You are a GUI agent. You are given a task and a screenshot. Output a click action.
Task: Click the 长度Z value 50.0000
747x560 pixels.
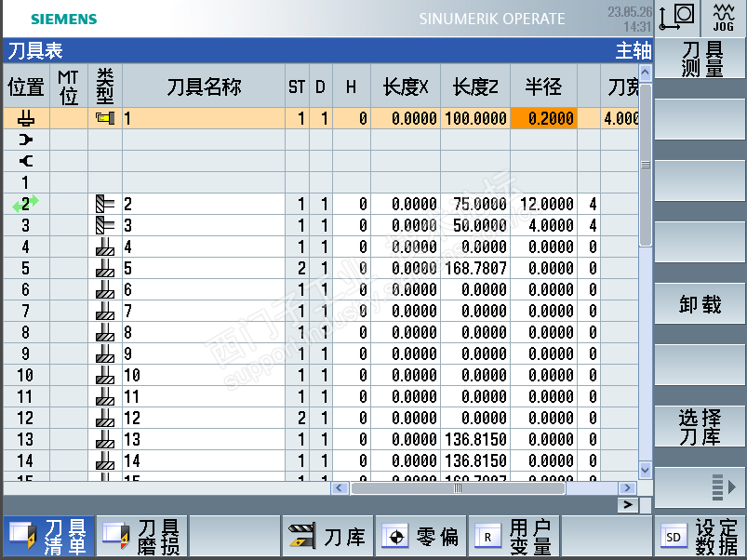(x=479, y=225)
